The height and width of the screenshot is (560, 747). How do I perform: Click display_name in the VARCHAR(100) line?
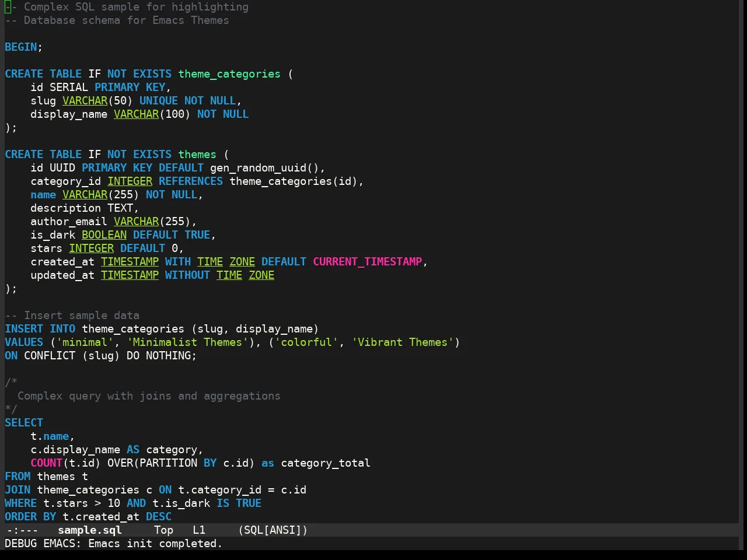pyautogui.click(x=69, y=114)
